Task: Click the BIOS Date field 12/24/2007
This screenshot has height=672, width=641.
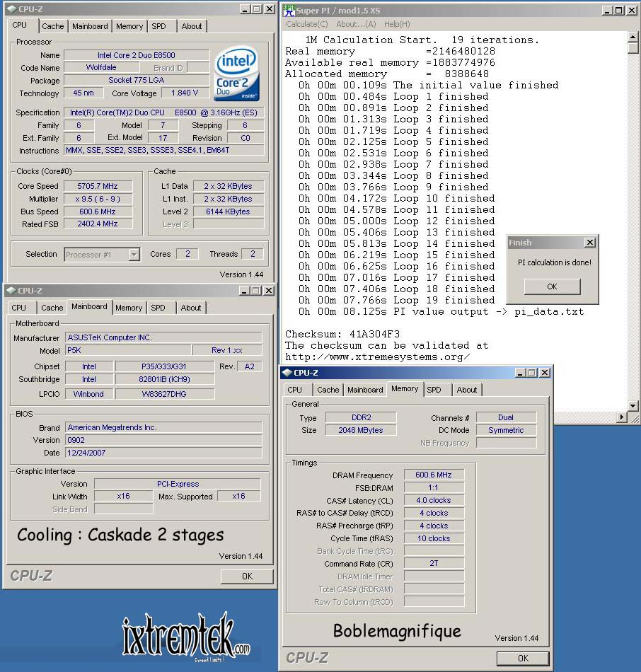Action: [163, 453]
